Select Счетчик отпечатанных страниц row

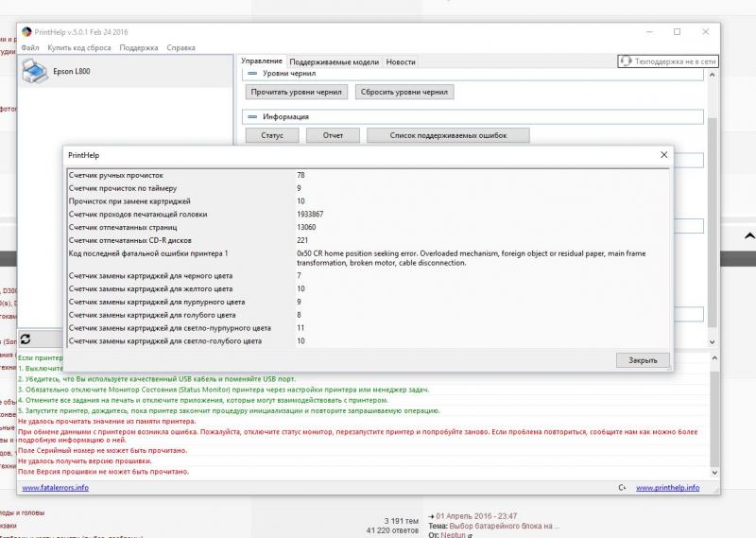[369, 227]
